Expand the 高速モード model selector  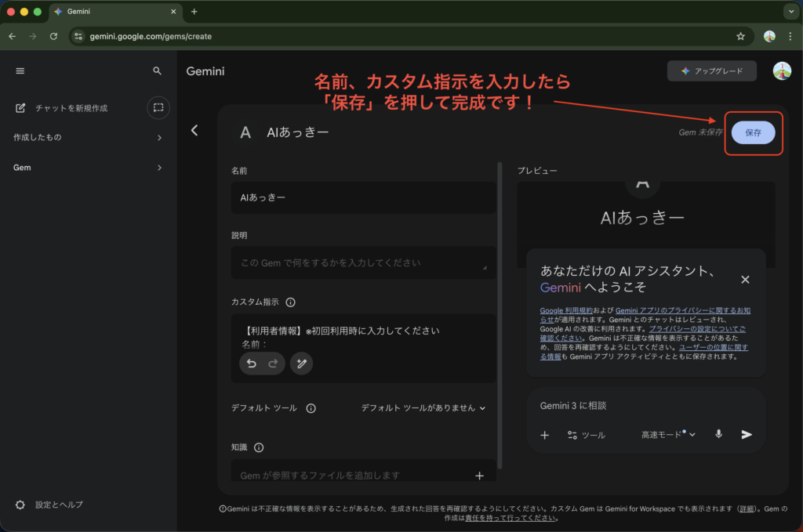pos(668,434)
